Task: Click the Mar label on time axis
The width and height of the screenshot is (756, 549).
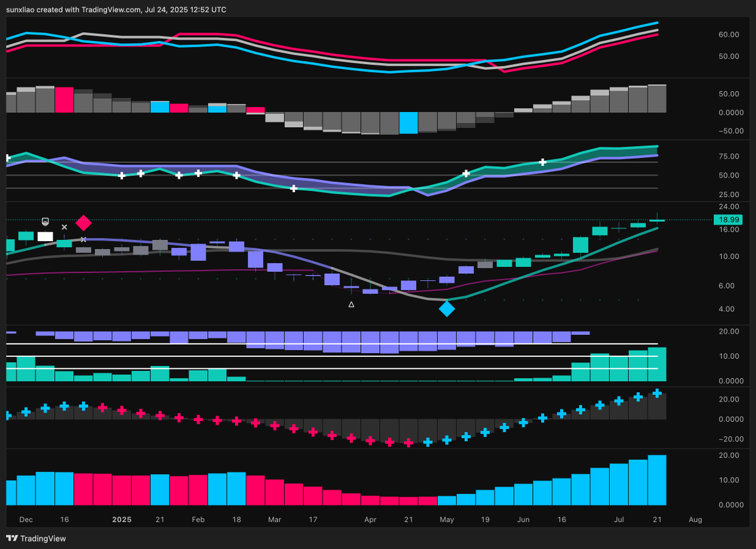Action: click(x=275, y=520)
